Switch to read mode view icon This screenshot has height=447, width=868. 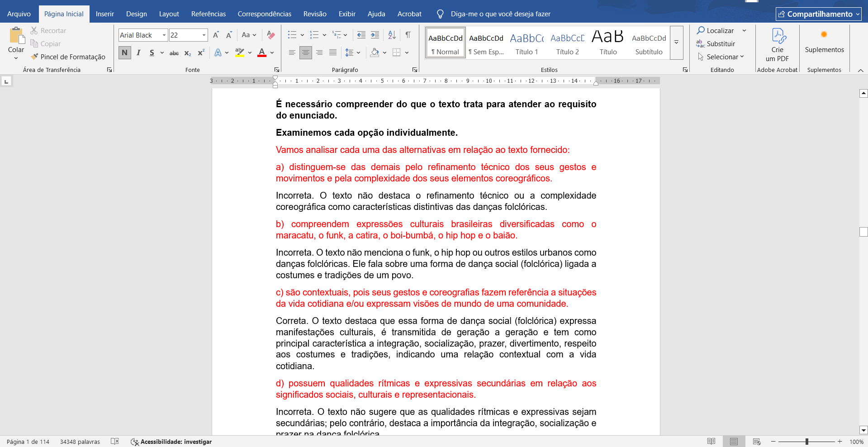click(711, 442)
